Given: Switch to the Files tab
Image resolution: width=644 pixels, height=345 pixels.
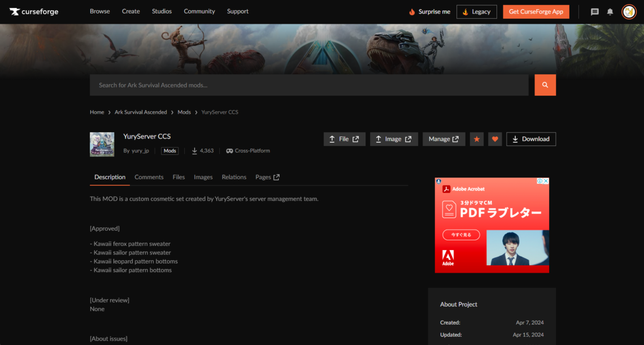Looking at the screenshot, I should point(179,177).
